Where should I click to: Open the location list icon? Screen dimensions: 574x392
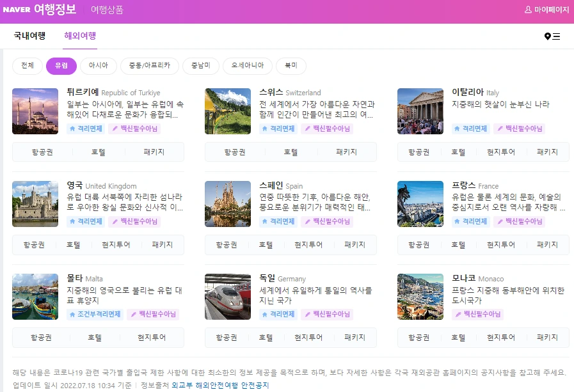pyautogui.click(x=552, y=36)
